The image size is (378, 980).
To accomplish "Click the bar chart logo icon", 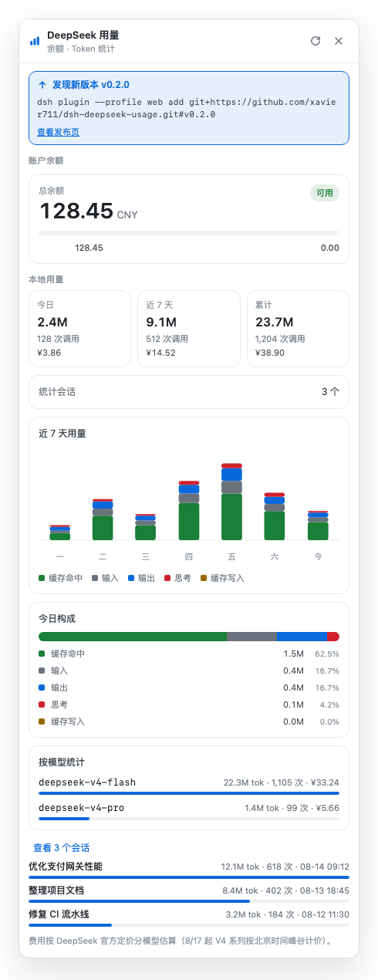I will (35, 41).
